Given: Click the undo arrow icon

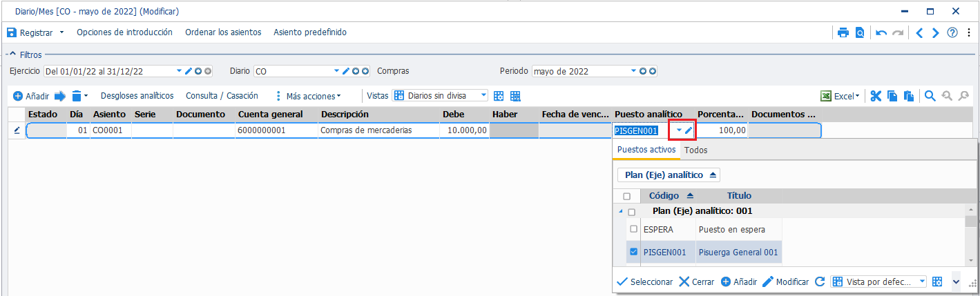Looking at the screenshot, I should 881,32.
